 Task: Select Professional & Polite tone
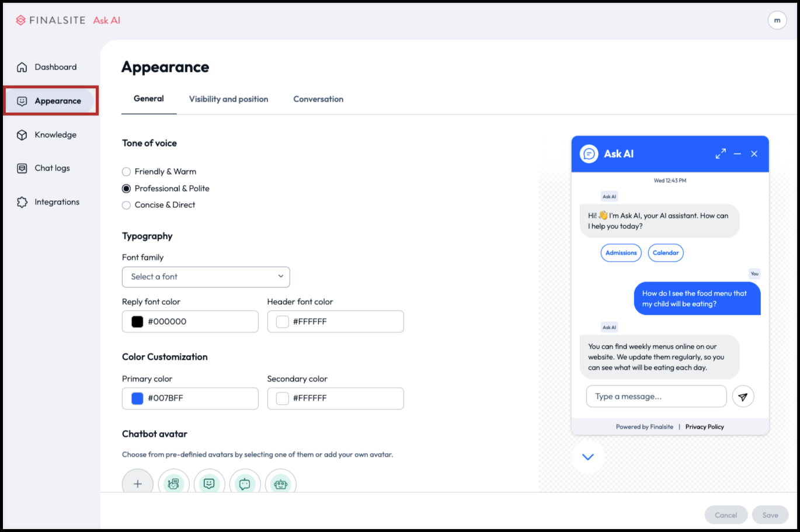pos(126,189)
